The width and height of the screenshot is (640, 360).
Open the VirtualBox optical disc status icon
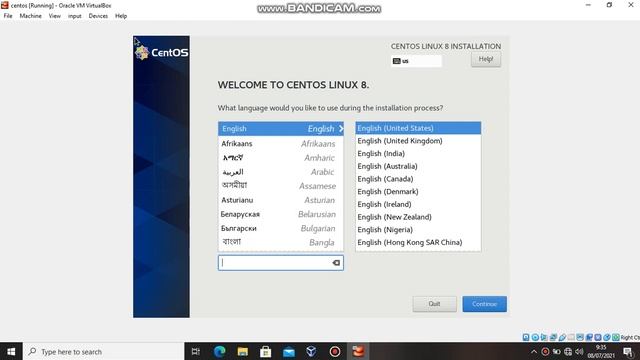coord(535,337)
